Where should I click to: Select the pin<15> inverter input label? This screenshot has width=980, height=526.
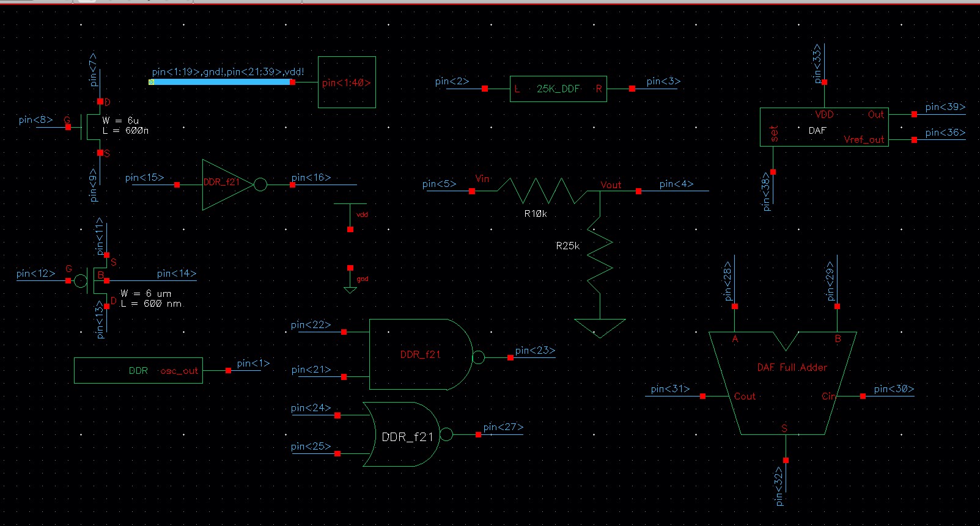click(144, 178)
